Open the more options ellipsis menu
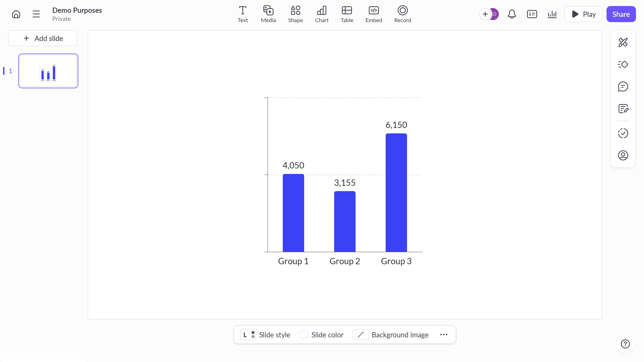 point(444,335)
